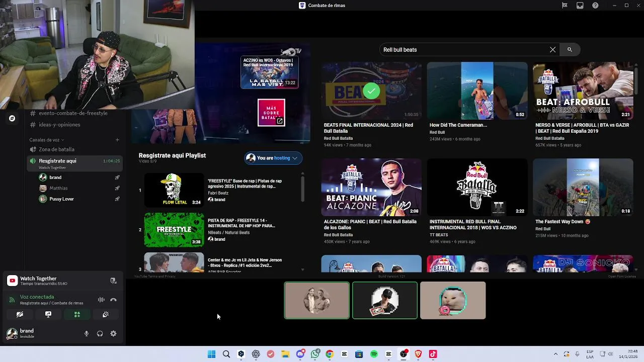
Task: Open Discord help question mark icon
Action: click(x=595, y=6)
